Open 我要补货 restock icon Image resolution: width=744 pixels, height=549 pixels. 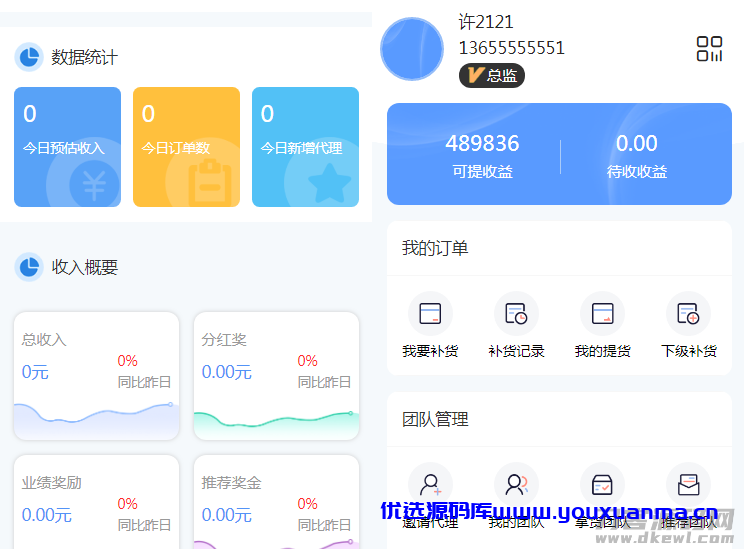click(430, 314)
